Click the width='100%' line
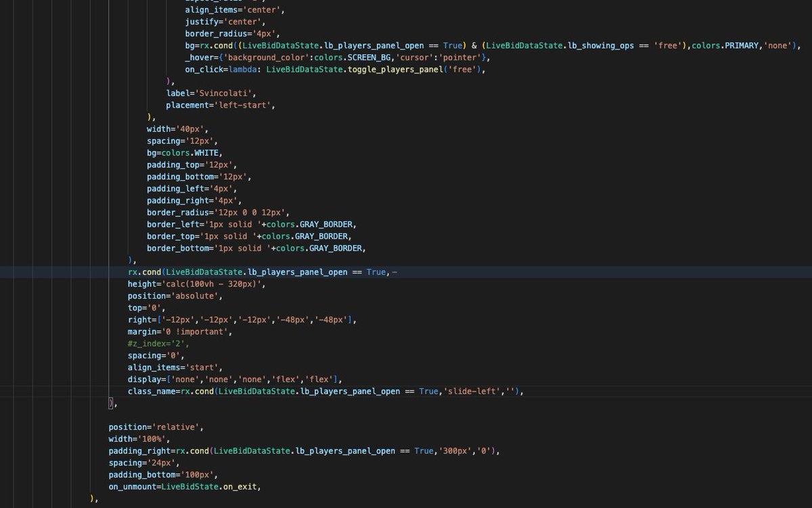812x508 pixels. point(139,439)
